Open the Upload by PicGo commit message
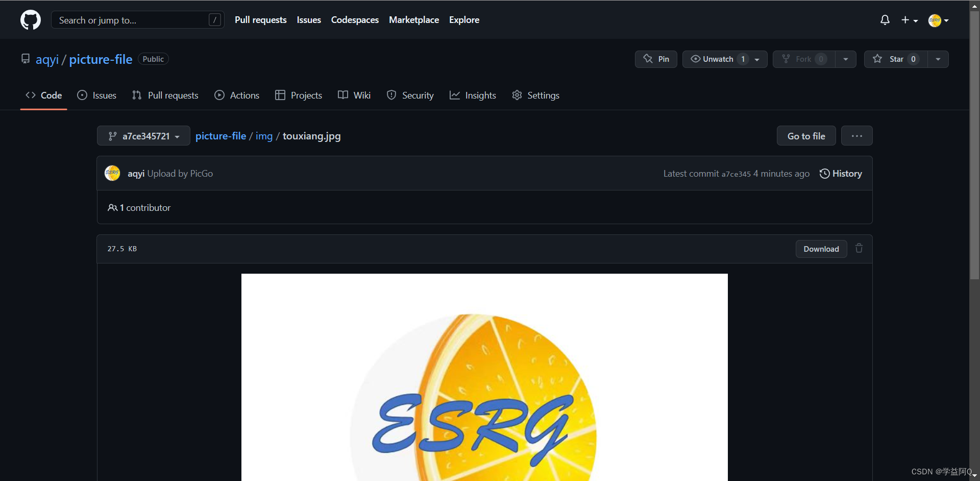This screenshot has width=980, height=481. [180, 174]
